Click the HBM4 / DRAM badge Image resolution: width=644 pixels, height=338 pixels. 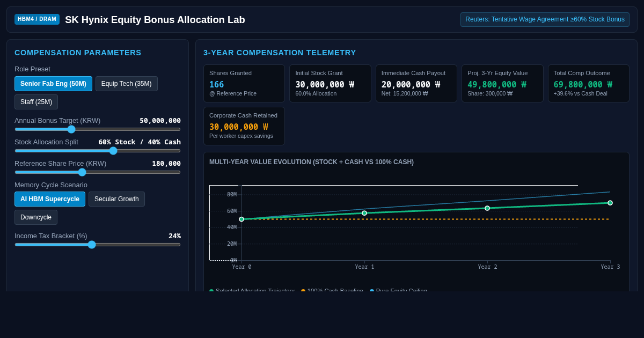[x=37, y=19]
